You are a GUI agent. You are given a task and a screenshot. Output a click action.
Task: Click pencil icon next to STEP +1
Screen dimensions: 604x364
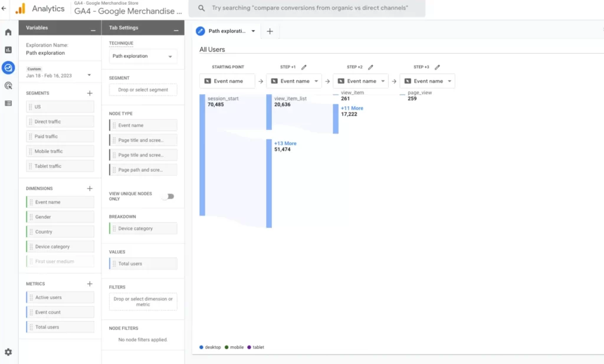coord(304,67)
